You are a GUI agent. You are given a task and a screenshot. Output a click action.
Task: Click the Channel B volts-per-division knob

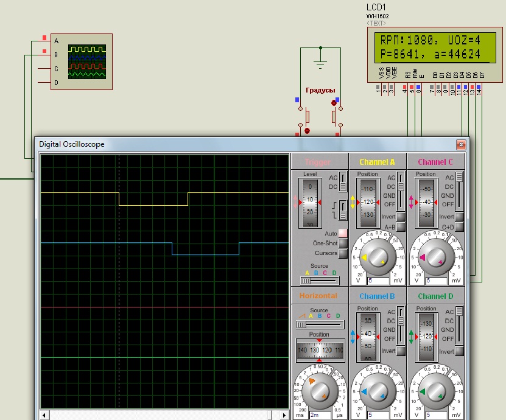click(x=378, y=391)
